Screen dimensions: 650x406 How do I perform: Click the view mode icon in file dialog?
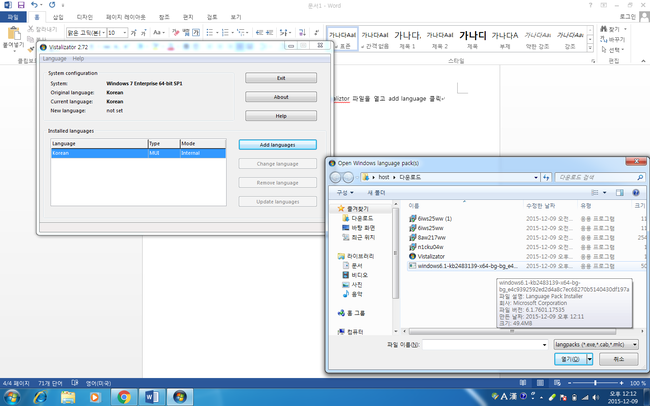(595, 192)
